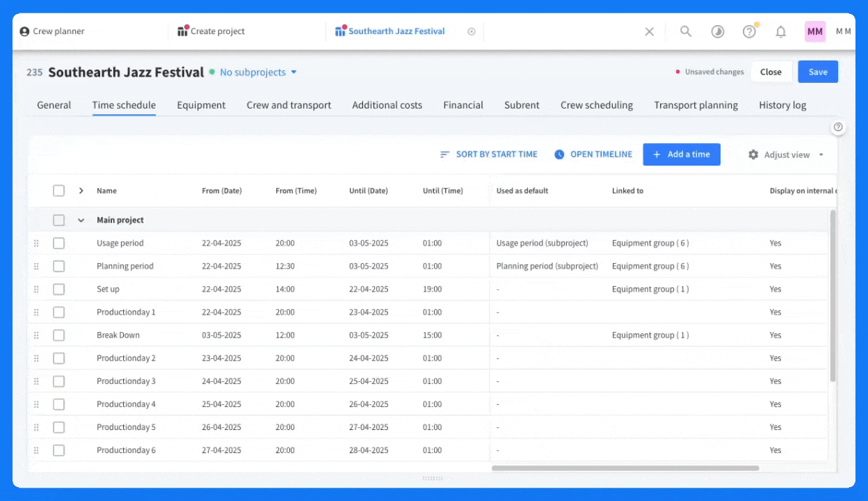
Task: Close the Southearth Jazz Festival tab
Action: (472, 31)
